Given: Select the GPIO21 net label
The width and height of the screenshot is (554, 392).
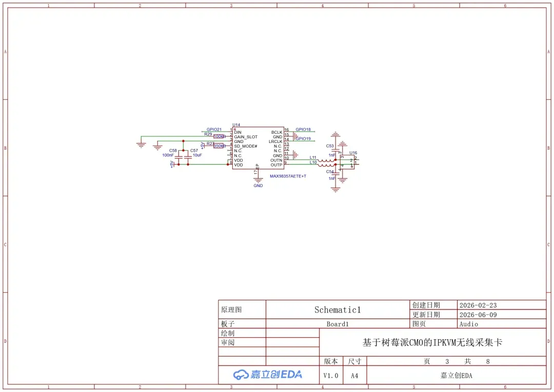Looking at the screenshot, I should (x=214, y=130).
